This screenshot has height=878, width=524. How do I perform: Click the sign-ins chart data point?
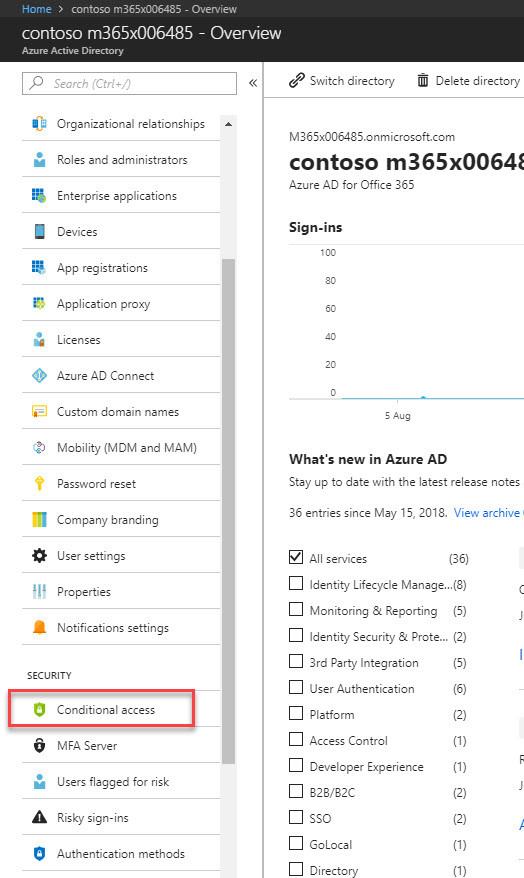coord(423,398)
